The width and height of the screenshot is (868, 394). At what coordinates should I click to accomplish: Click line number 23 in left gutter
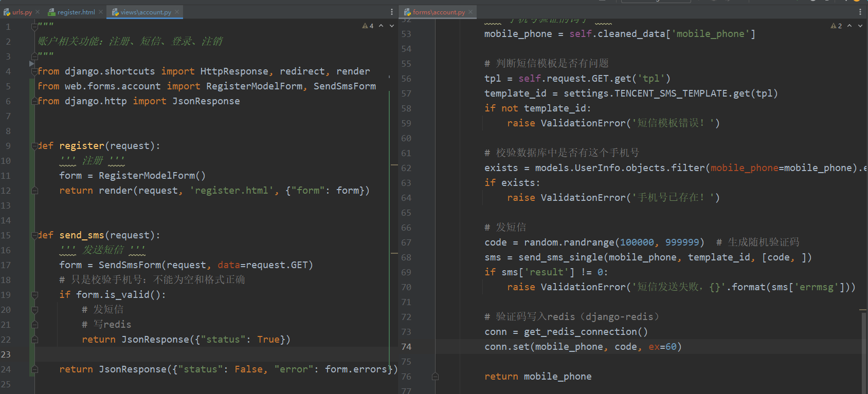click(x=6, y=354)
